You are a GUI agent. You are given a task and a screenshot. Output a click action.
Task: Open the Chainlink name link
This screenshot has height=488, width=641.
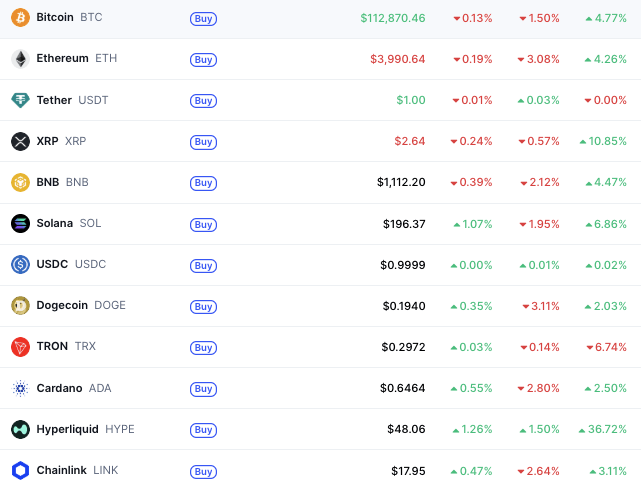[x=62, y=470]
